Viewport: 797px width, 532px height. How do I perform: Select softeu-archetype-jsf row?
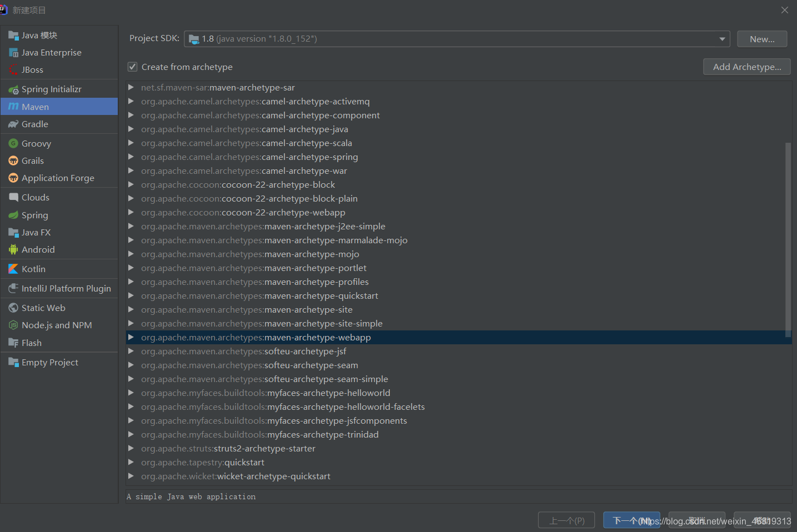[459, 351]
